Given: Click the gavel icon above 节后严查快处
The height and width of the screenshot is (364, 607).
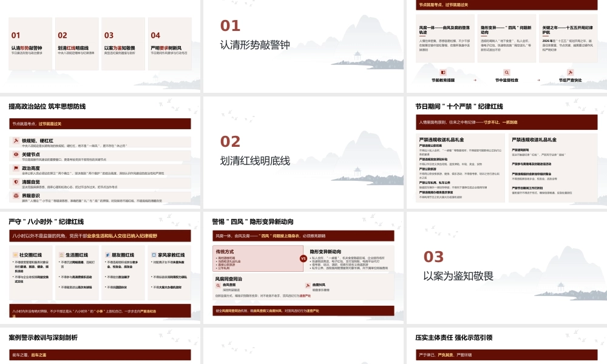Looking at the screenshot, I should point(570,72).
